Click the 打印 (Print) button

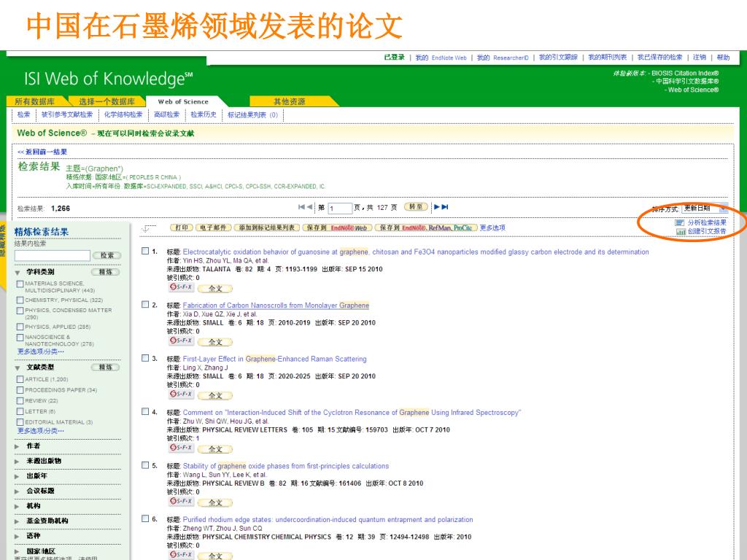coord(182,227)
